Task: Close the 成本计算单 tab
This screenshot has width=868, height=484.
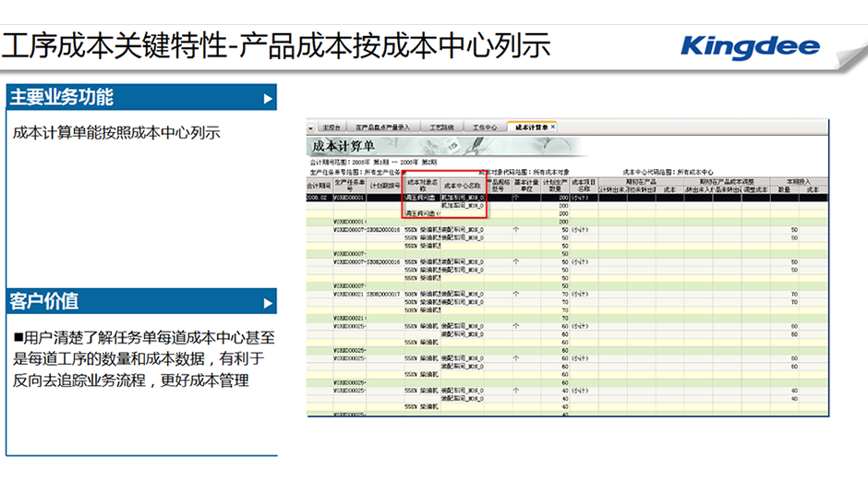Action: pos(553,126)
